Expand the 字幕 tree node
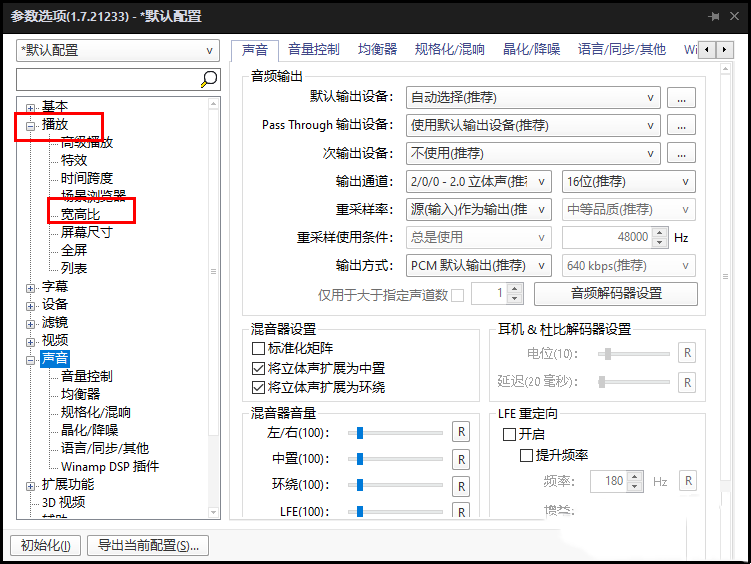The width and height of the screenshot is (751, 564). click(30, 288)
